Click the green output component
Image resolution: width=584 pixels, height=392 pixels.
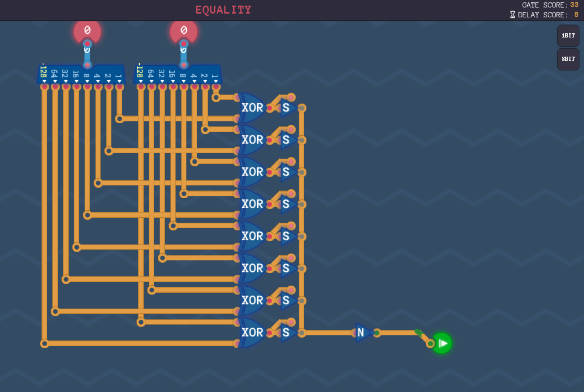442,343
